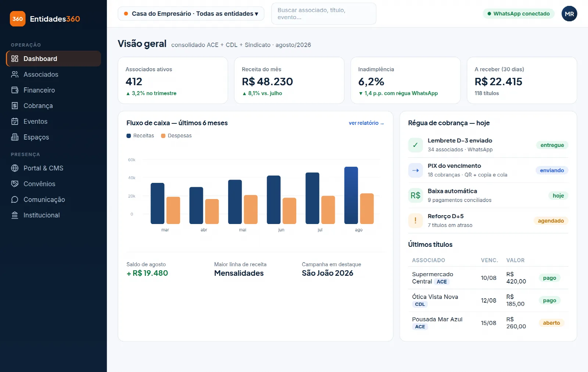This screenshot has width=588, height=372.
Task: Click the Dashboard grid icon in the sidebar
Action: (x=15, y=59)
